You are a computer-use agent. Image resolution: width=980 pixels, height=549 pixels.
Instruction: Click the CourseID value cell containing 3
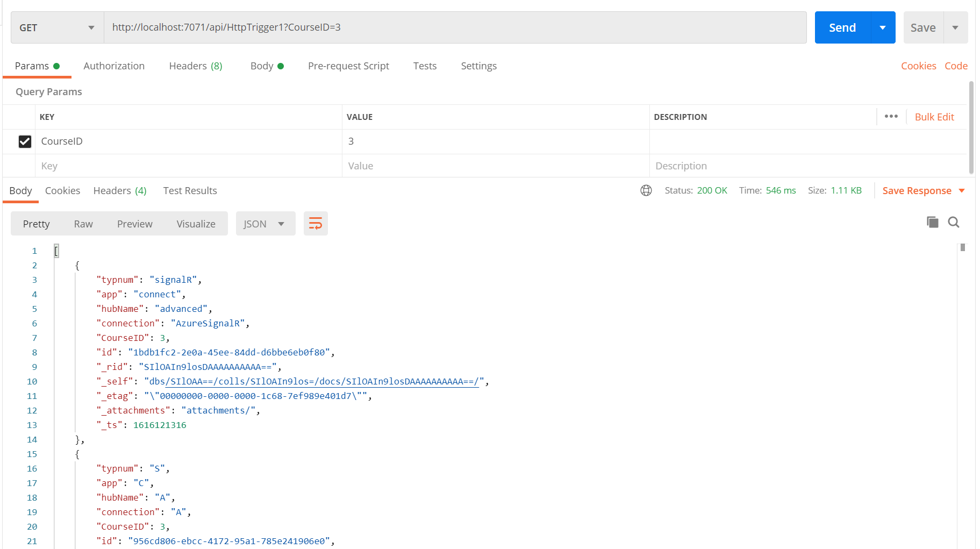(496, 141)
